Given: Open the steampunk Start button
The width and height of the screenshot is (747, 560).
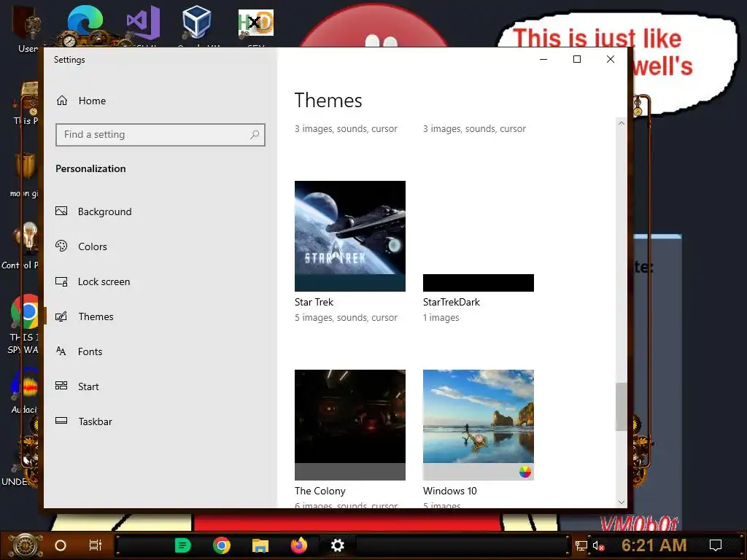Looking at the screenshot, I should [x=24, y=545].
